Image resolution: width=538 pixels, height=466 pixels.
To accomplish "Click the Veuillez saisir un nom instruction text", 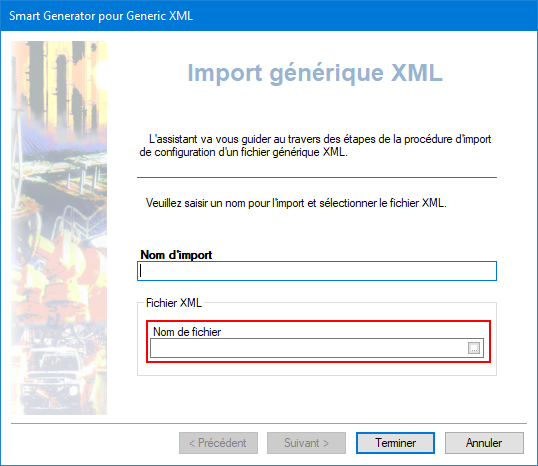I will [296, 203].
